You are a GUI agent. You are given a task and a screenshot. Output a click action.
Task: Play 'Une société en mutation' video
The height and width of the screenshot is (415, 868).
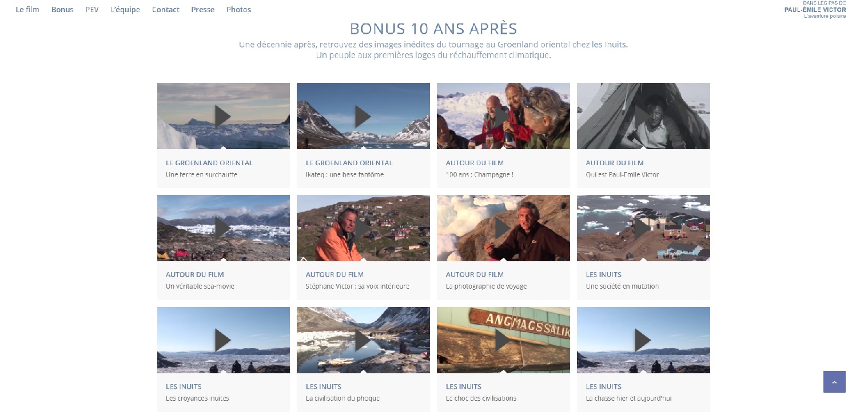tap(643, 229)
